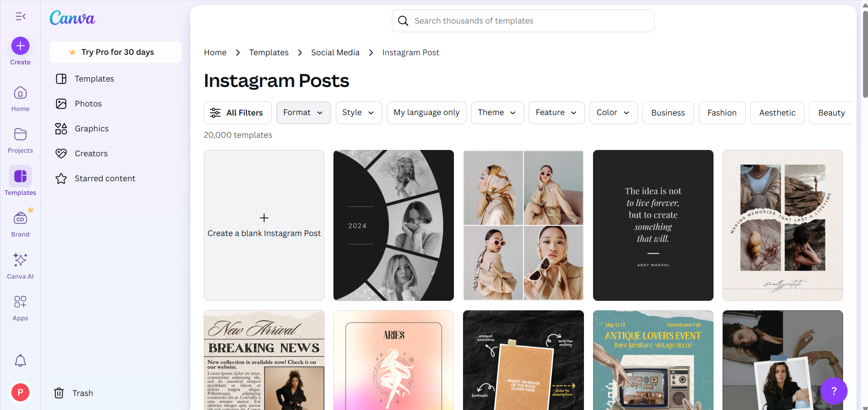Open Apps grid icon
Viewport: 868px width, 410px height.
tap(20, 302)
